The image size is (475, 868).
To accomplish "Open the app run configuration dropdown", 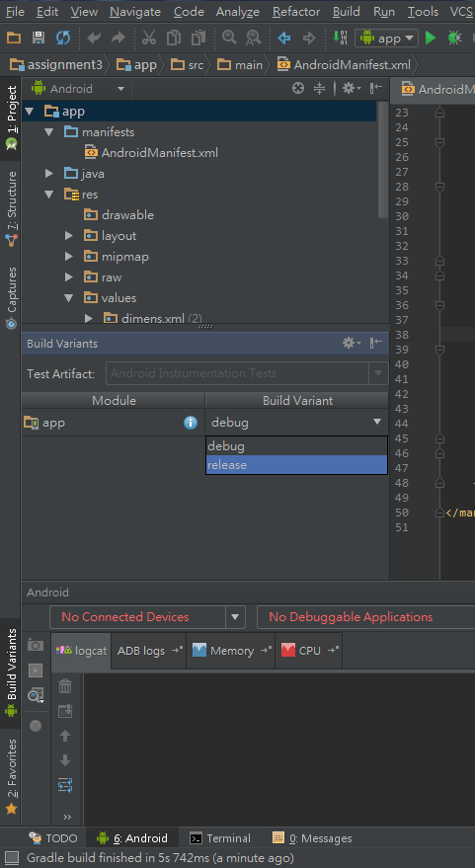I will (387, 39).
